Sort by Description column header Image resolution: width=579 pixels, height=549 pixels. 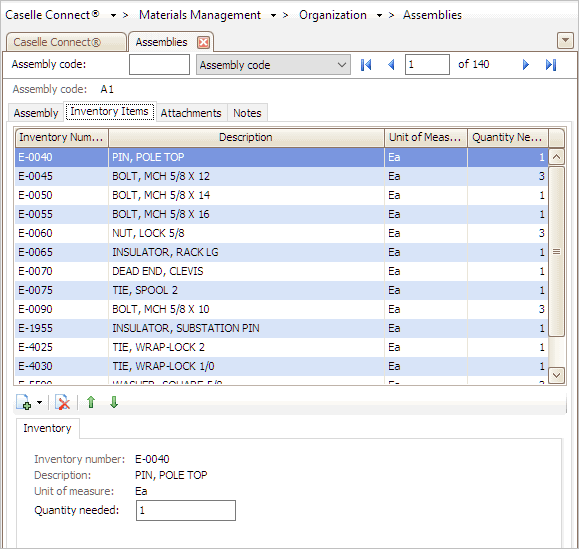pyautogui.click(x=246, y=137)
